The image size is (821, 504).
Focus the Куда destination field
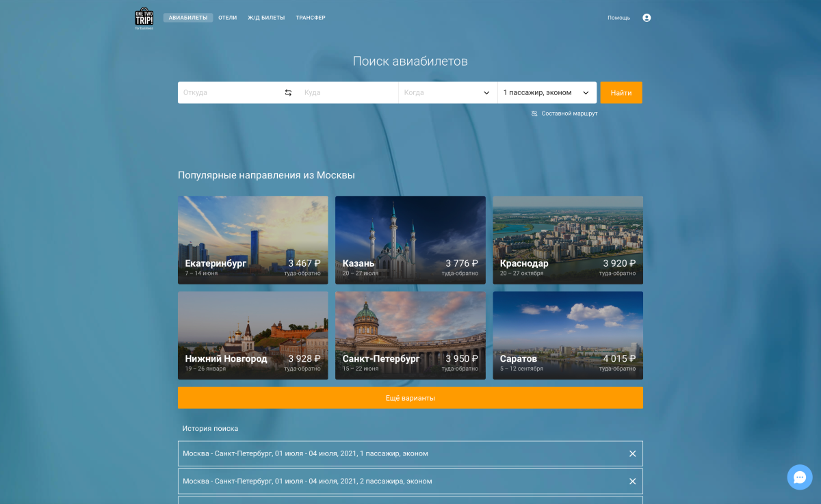(348, 93)
